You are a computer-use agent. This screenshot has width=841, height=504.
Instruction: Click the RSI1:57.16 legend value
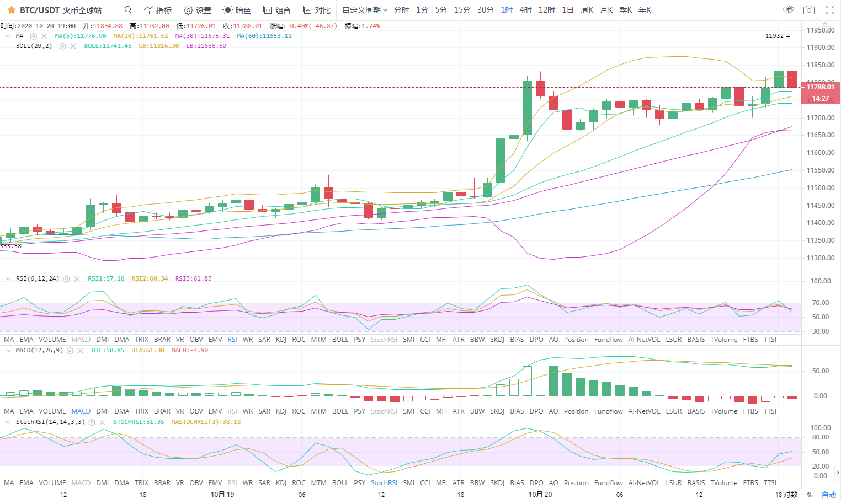pyautogui.click(x=106, y=279)
